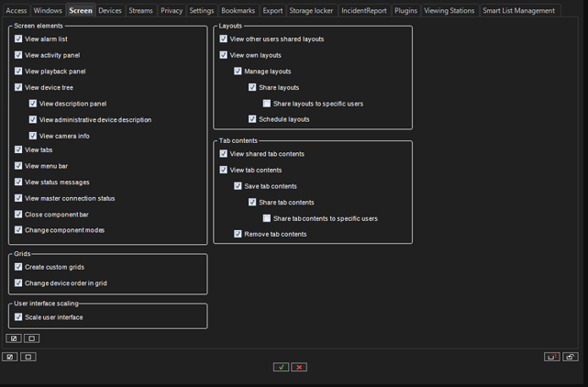The image size is (588, 387).
Task: Enable Share layouts to specific users
Action: click(x=267, y=103)
